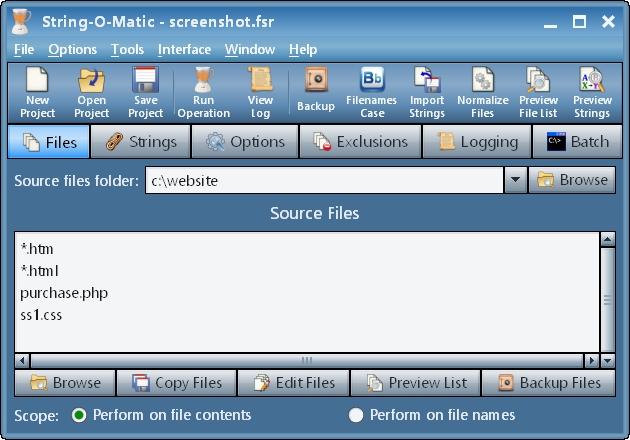Switch to the Files tab
This screenshot has height=440, width=630.
[48, 142]
